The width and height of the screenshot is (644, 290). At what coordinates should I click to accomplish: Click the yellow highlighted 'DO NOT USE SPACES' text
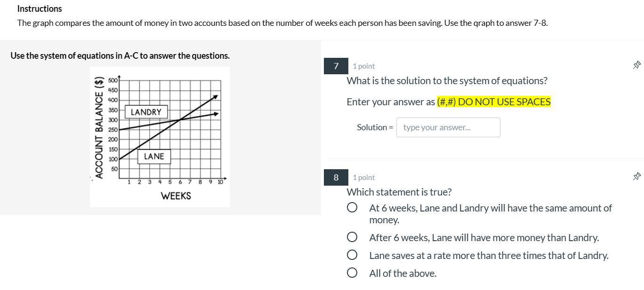[x=493, y=102]
